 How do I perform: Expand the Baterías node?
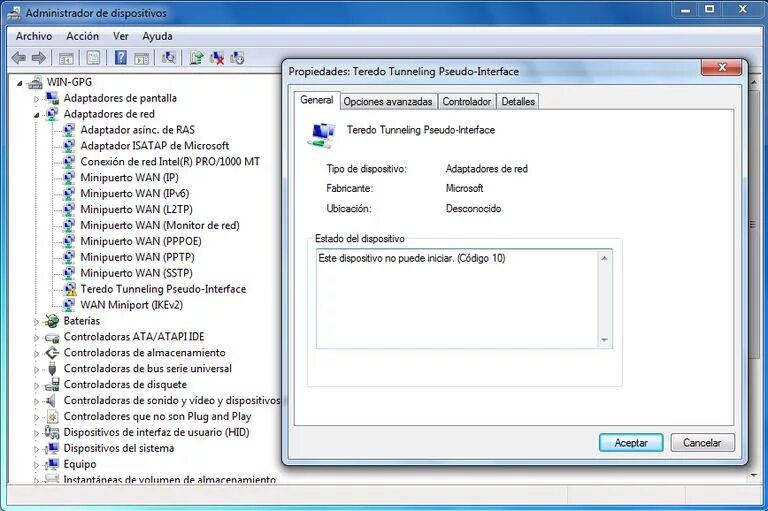[36, 322]
